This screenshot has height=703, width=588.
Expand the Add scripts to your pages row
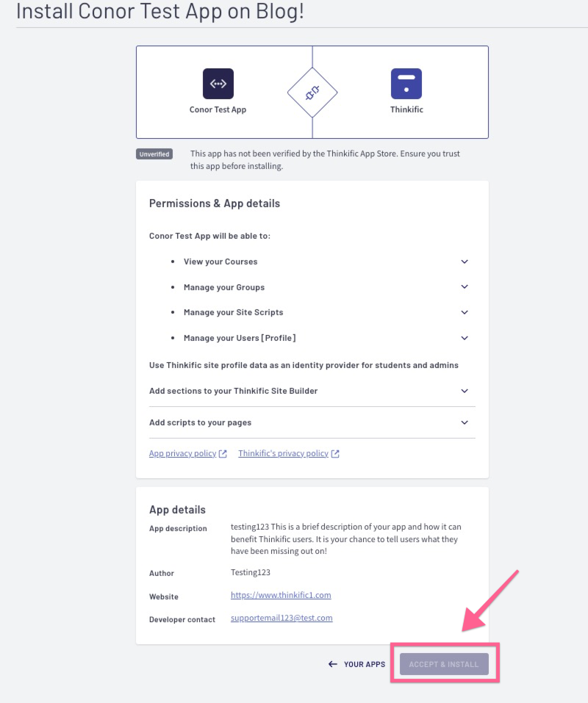pyautogui.click(x=312, y=423)
